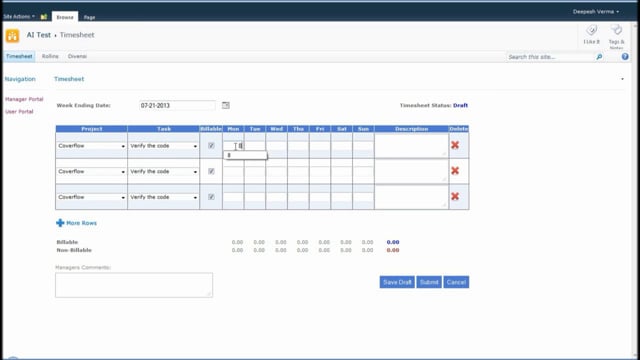Click the Save Draft button
The height and width of the screenshot is (360, 640).
pos(397,282)
